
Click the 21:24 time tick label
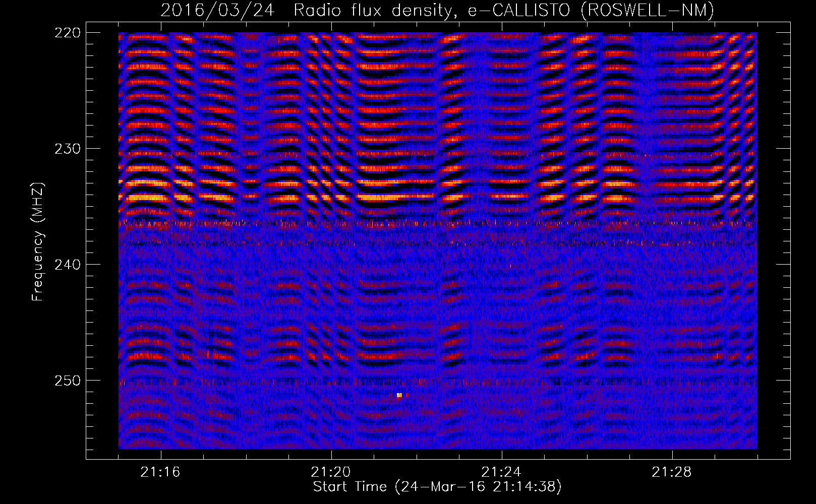pos(501,472)
